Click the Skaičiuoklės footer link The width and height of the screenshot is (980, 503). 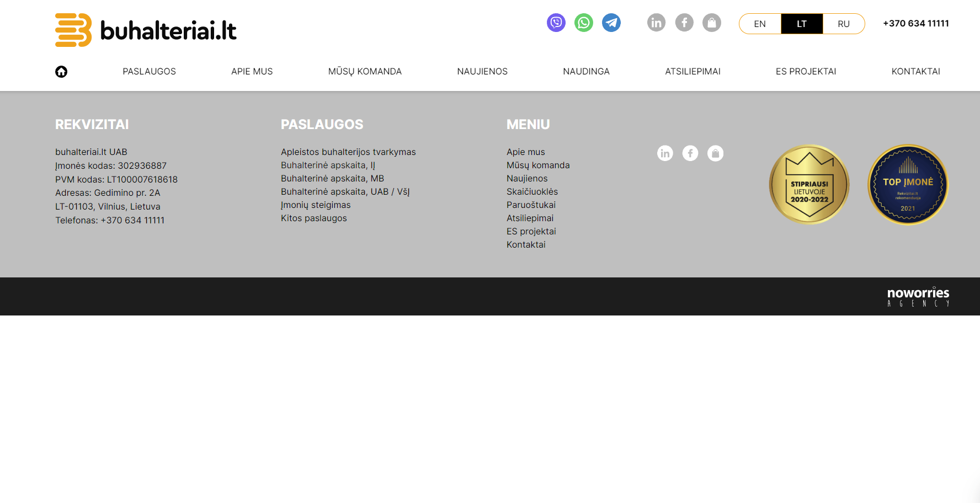[532, 192]
